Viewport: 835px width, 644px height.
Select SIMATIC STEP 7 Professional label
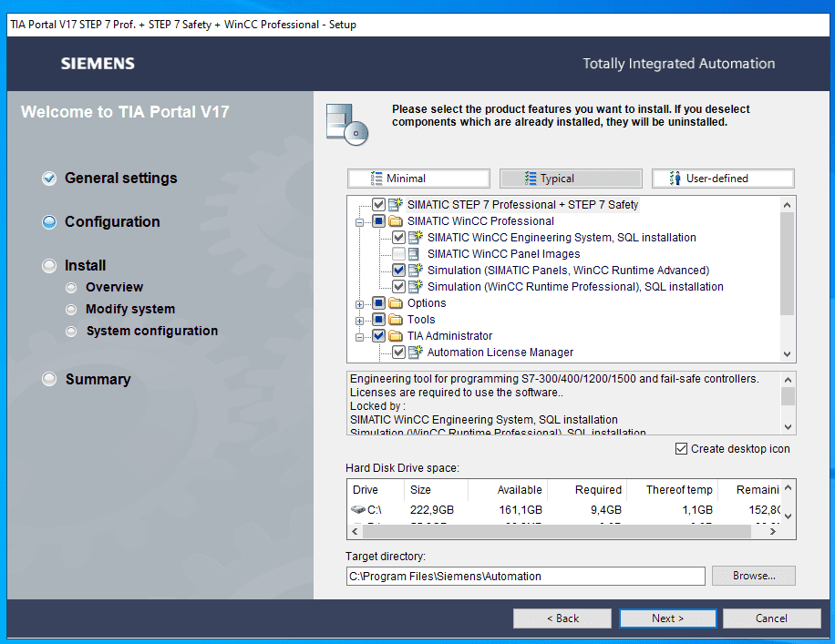tap(522, 204)
